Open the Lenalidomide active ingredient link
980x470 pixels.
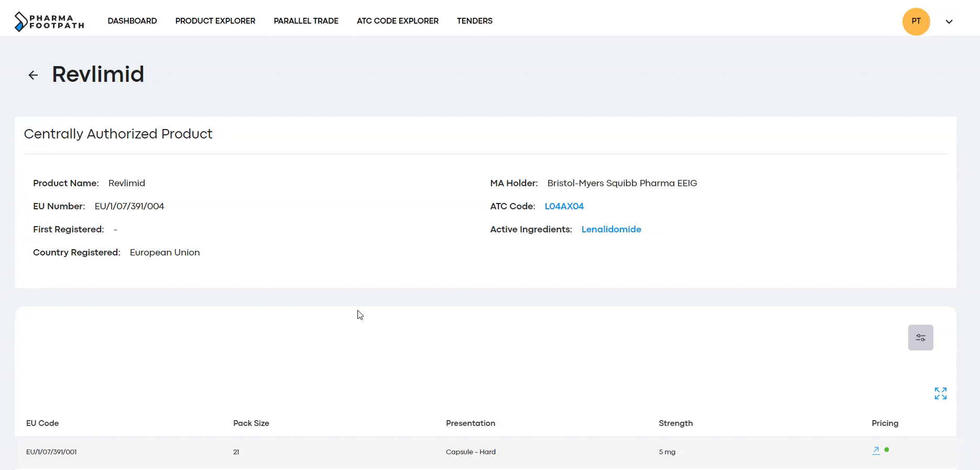click(611, 229)
